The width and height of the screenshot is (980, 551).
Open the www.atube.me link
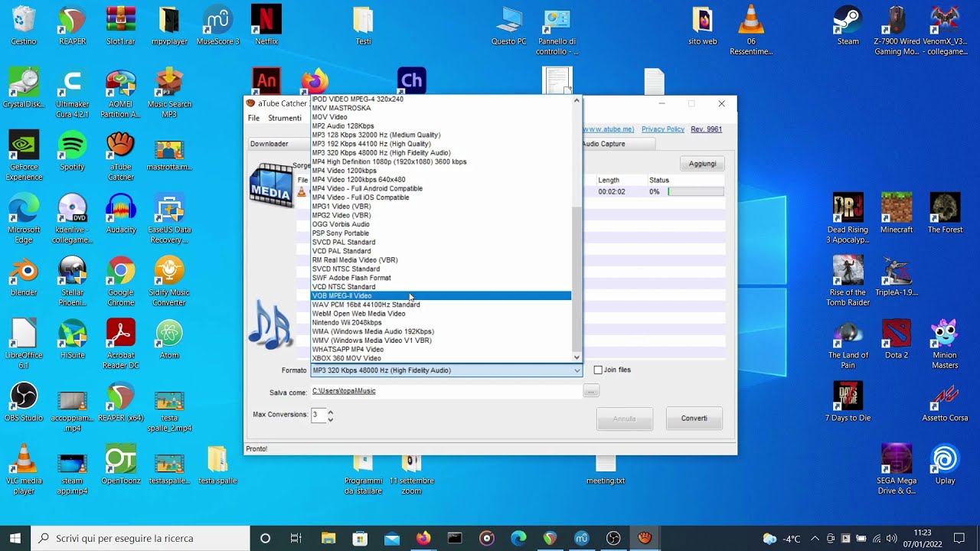tap(609, 129)
